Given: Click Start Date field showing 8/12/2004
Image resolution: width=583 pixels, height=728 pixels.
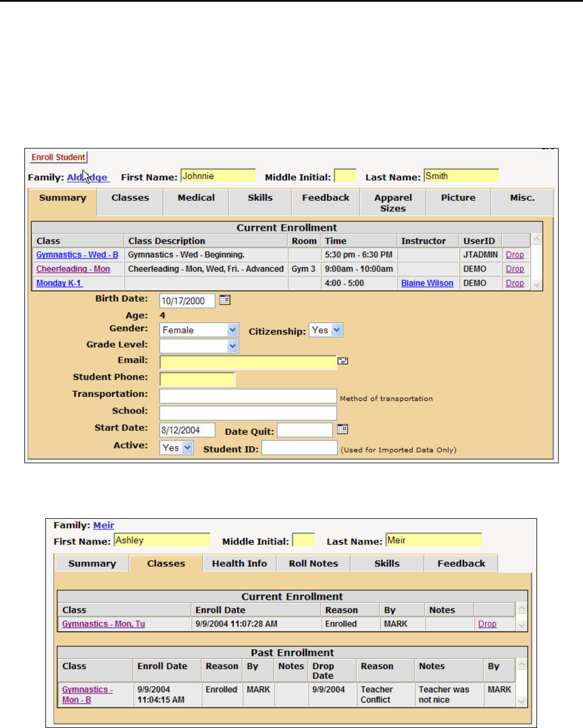Looking at the screenshot, I should [x=188, y=430].
